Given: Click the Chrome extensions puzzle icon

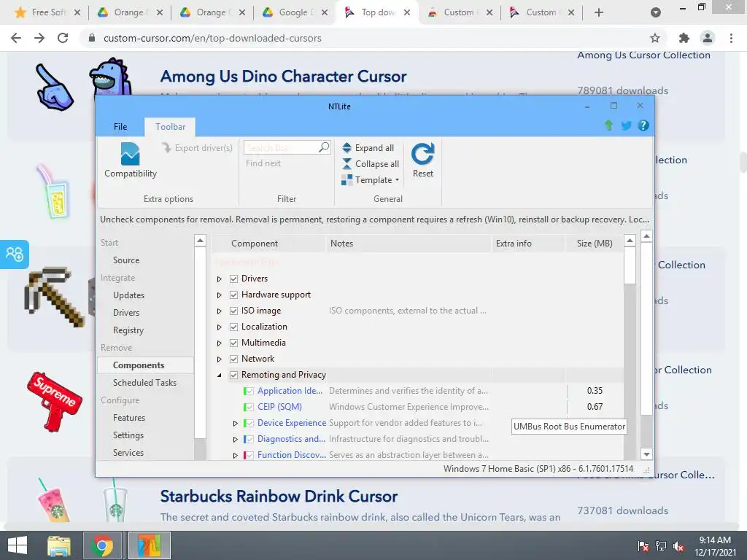Looking at the screenshot, I should (684, 38).
